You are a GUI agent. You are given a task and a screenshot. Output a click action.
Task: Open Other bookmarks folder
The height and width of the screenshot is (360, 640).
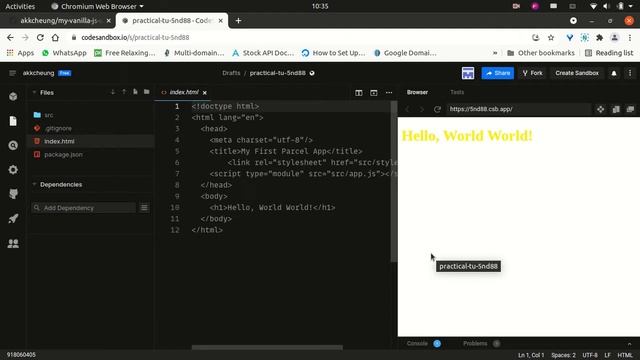(541, 53)
